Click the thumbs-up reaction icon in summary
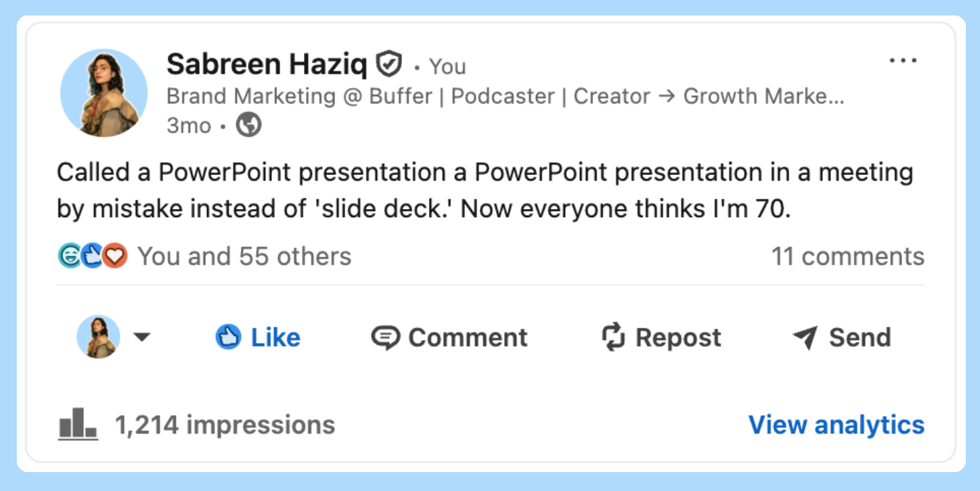Viewport: 980px width, 491px height. click(93, 256)
